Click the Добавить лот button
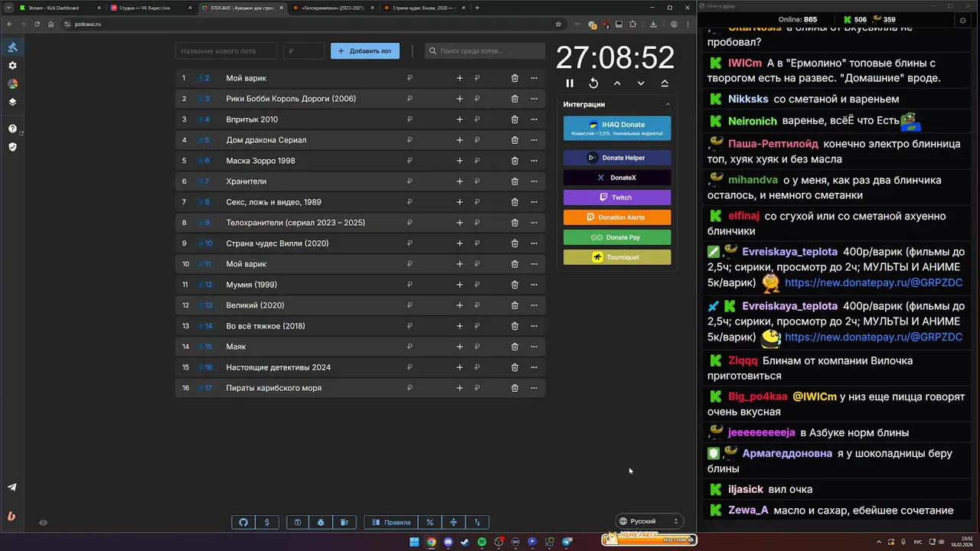 (365, 51)
